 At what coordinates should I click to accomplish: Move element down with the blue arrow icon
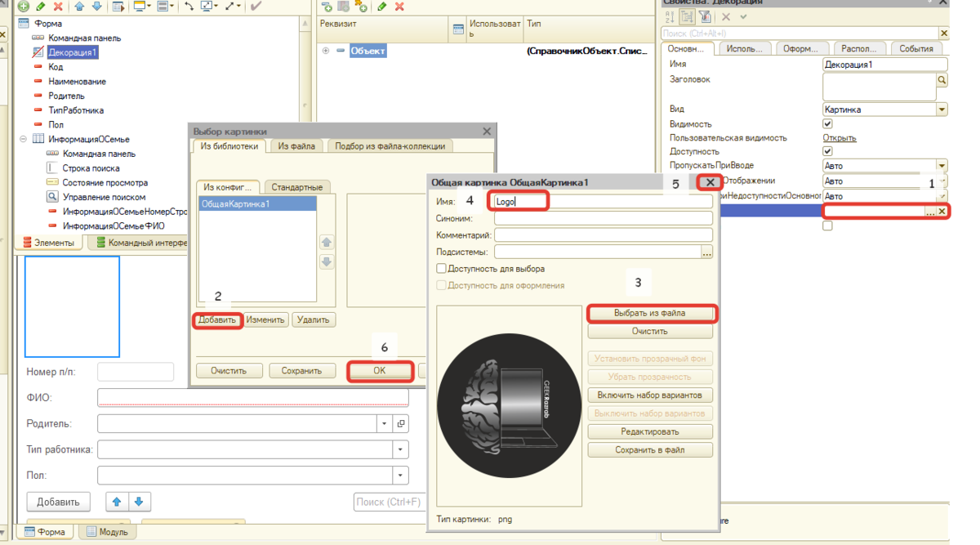(96, 7)
